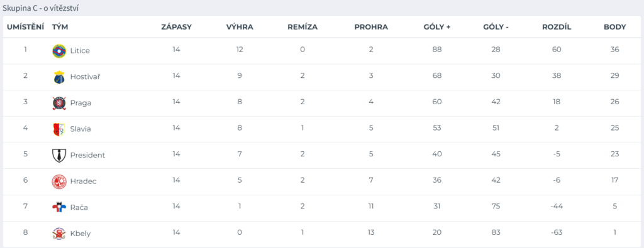Viewport: 644px width, 248px height.
Task: Open the President team name
Action: 87,155
